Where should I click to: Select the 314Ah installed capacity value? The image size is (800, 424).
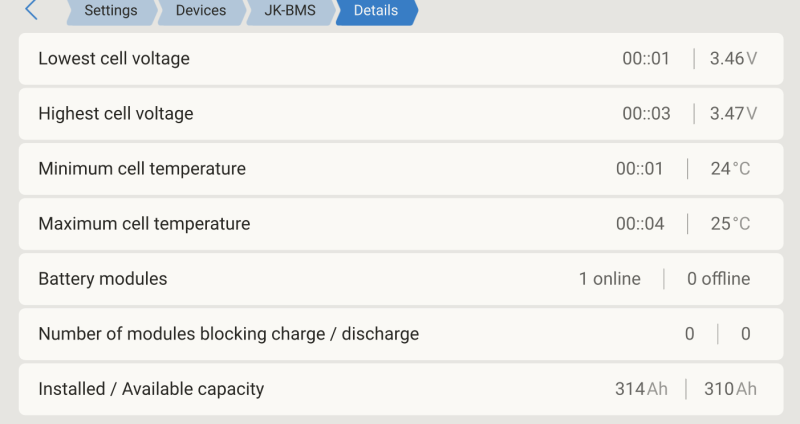[641, 389]
